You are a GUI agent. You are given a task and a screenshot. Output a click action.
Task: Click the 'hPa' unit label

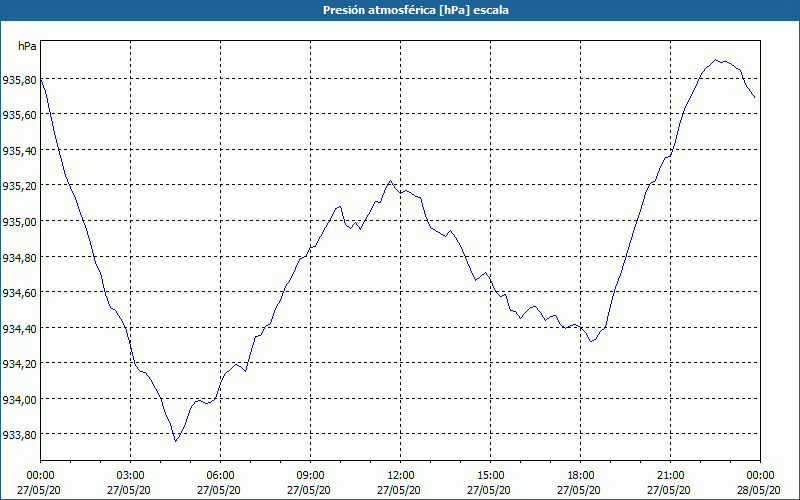pyautogui.click(x=27, y=46)
